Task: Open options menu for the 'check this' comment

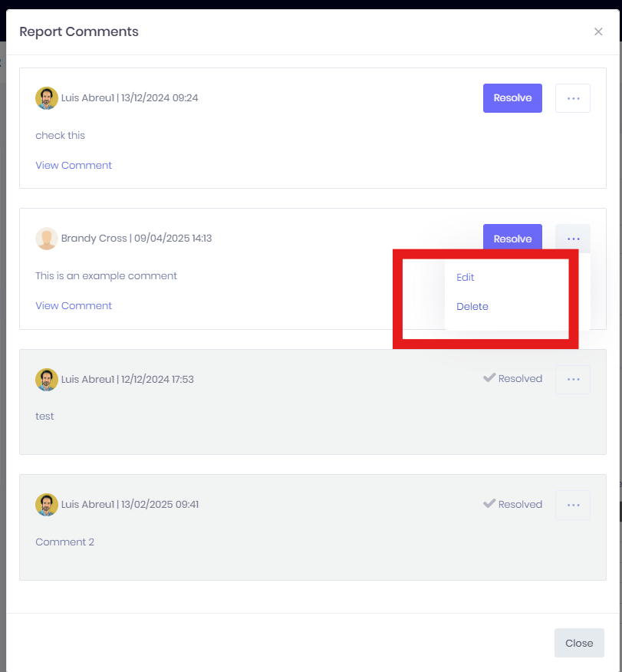Action: (x=573, y=98)
